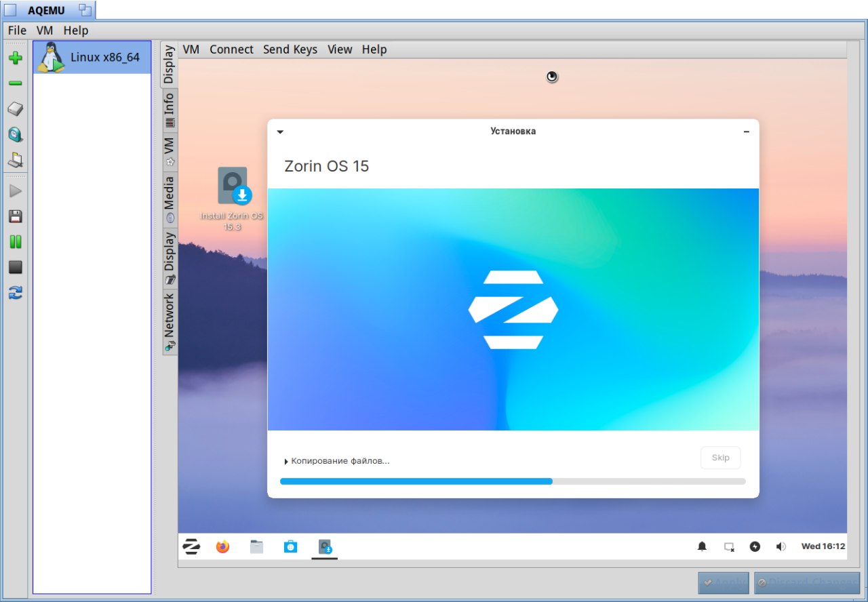Expand the Копирование файлов details triangle
868x602 pixels.
click(286, 462)
